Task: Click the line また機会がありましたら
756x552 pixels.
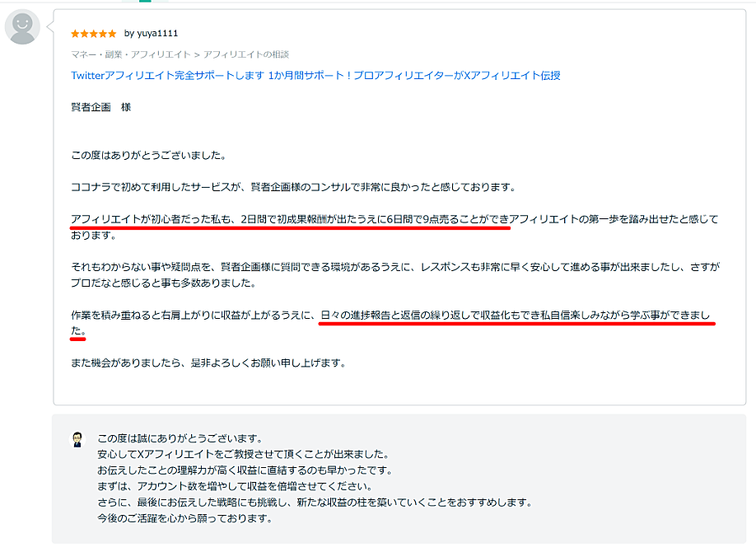Action: click(x=209, y=363)
